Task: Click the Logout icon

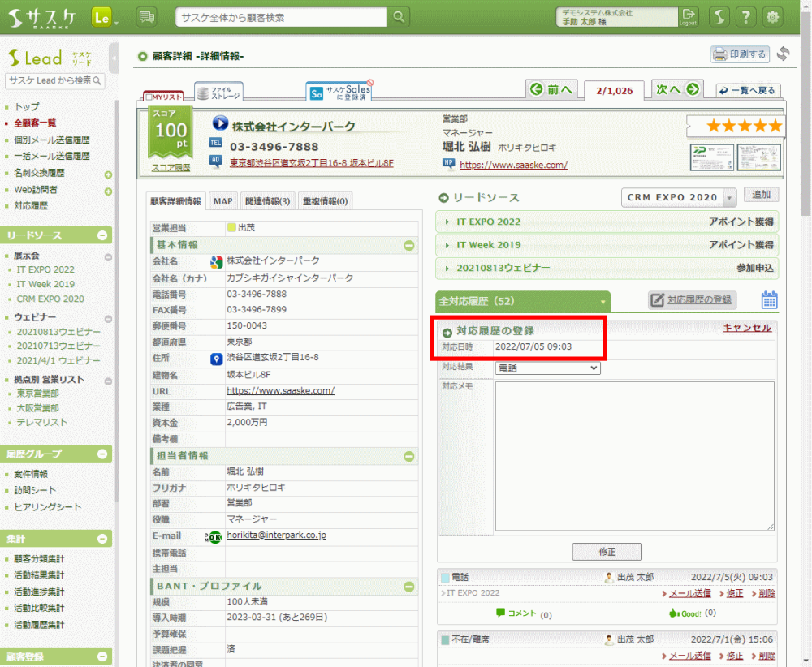Action: [689, 17]
